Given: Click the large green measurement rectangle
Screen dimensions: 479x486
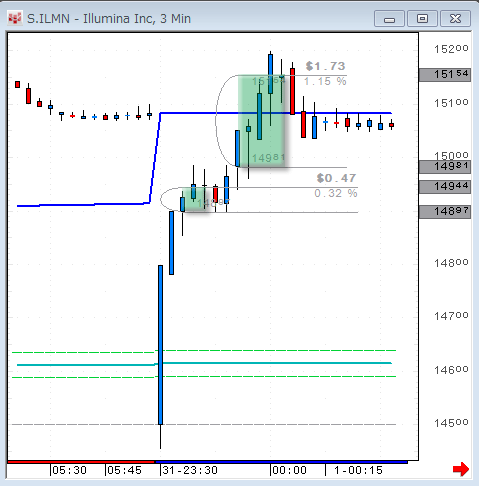Looking at the screenshot, I should pyautogui.click(x=261, y=121).
